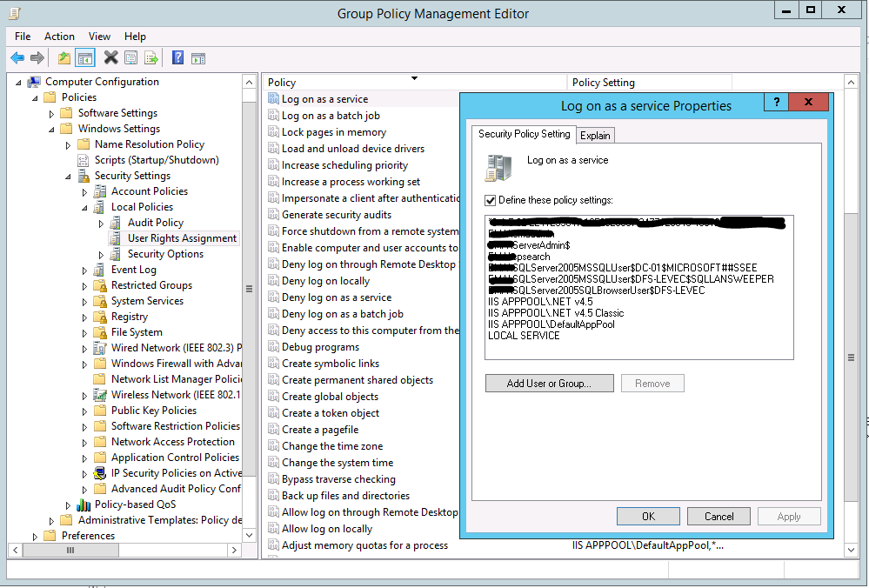
Task: Click the Forward arrow toolbar icon
Action: [37, 57]
